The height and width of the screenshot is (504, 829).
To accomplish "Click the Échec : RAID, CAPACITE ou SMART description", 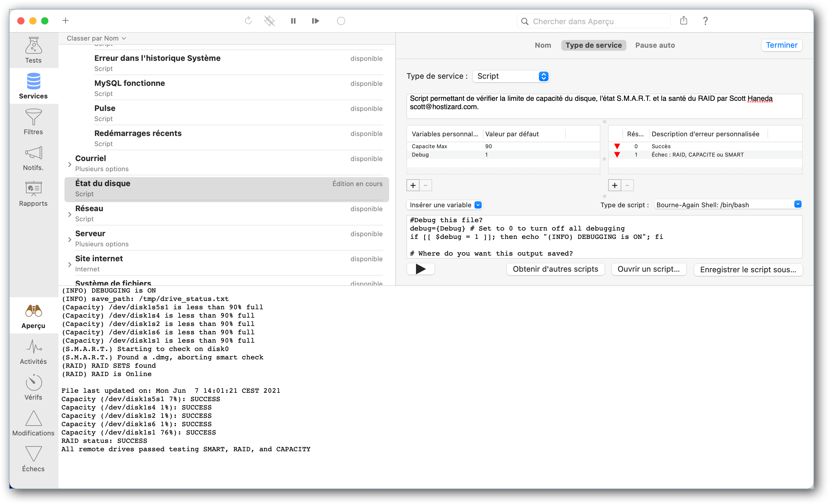I will click(697, 155).
